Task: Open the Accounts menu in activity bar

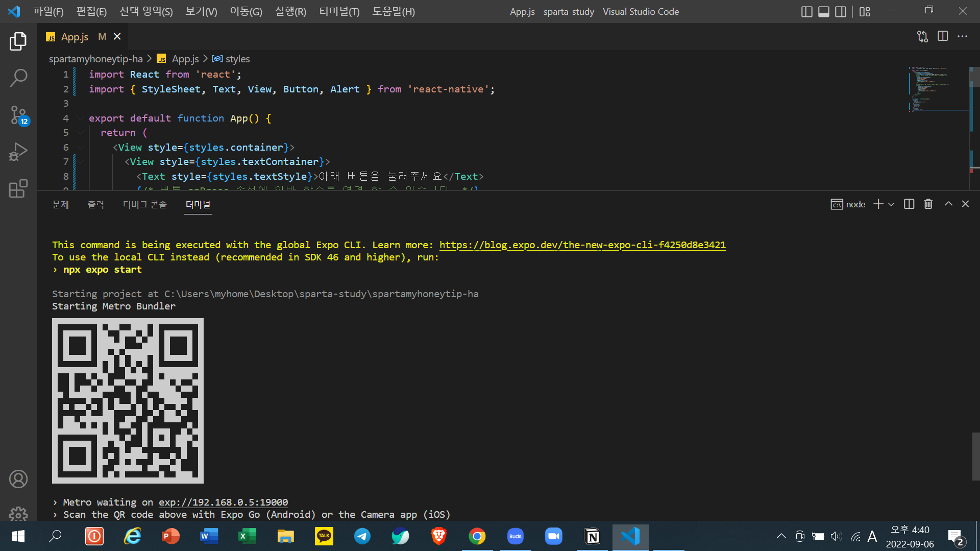Action: pos(18,479)
